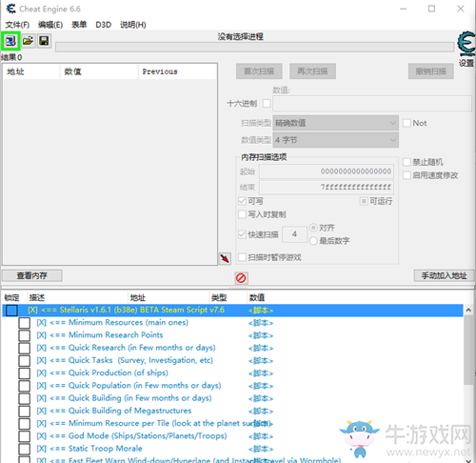Toggle the Not checkbox
476x463 pixels.
407,123
